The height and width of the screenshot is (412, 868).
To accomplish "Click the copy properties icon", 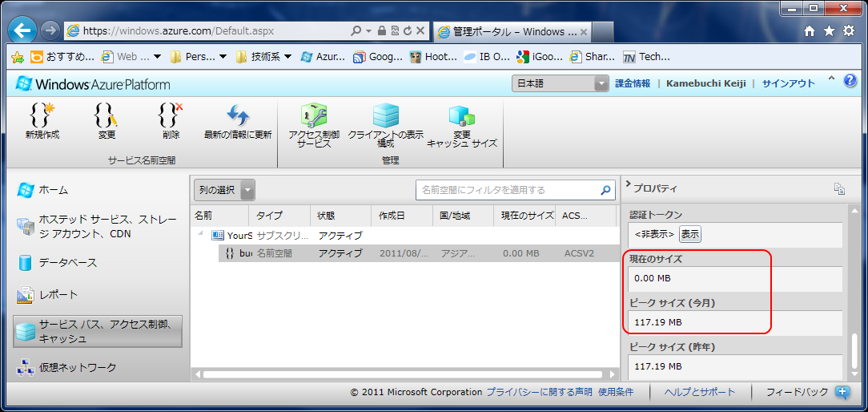I will [x=840, y=188].
